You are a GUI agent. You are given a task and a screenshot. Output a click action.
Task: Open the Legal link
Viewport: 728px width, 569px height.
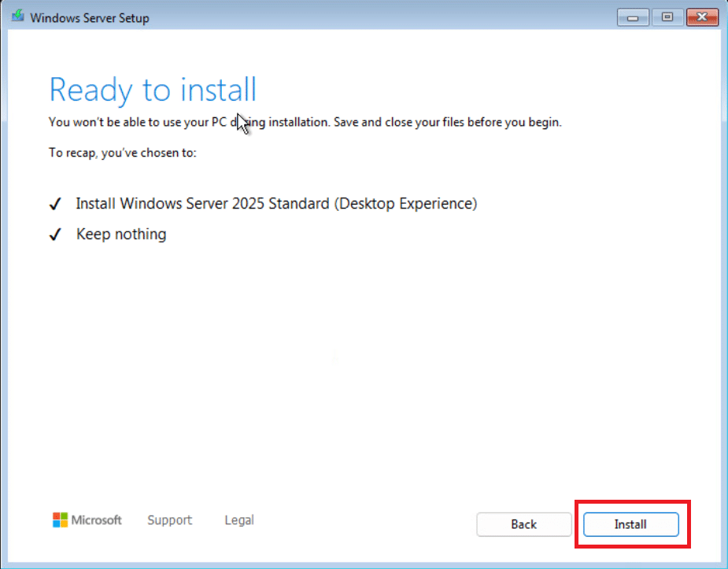click(x=239, y=519)
